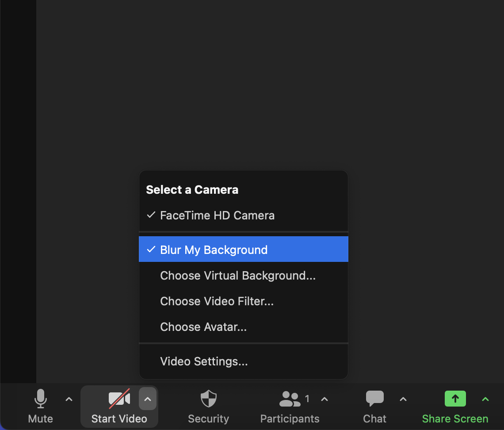Open the Chat bubble icon
The image size is (504, 430).
(374, 399)
